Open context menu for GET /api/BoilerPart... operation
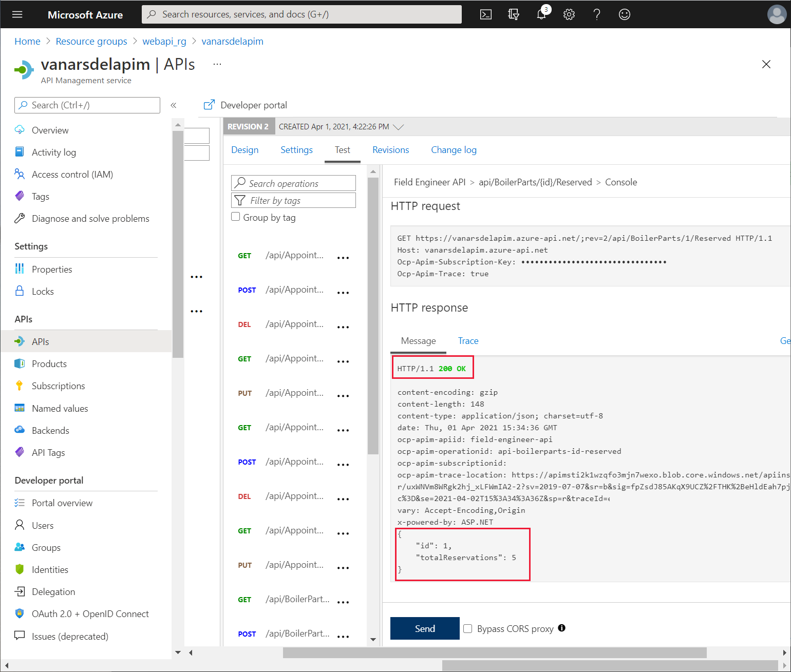This screenshot has height=672, width=791. point(343,602)
